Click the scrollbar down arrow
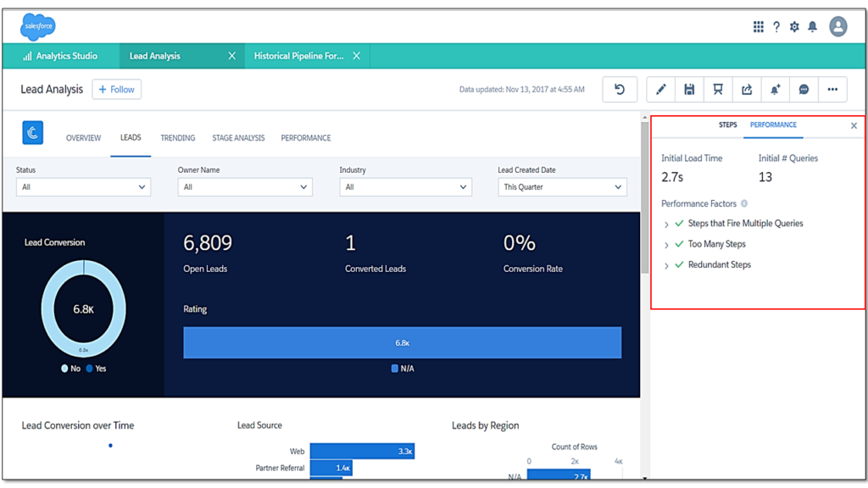 coord(644,478)
